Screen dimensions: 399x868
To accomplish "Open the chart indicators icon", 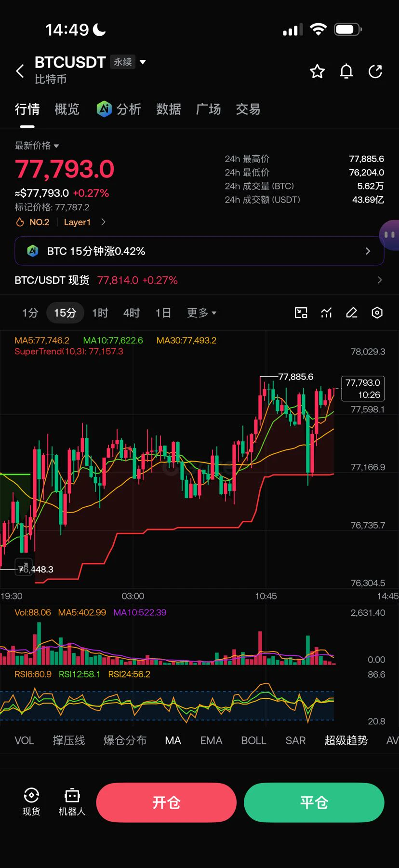I will point(326,313).
